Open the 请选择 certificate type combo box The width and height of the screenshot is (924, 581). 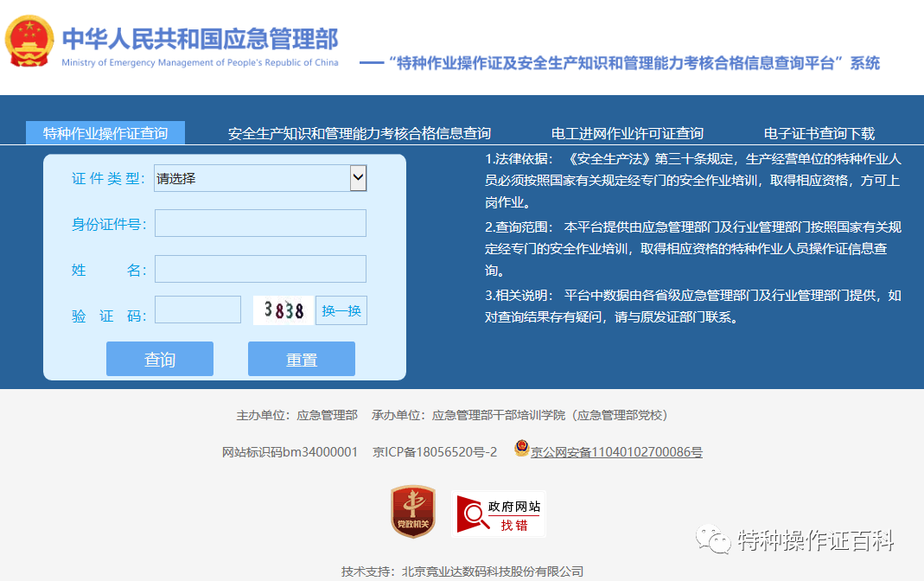point(260,178)
